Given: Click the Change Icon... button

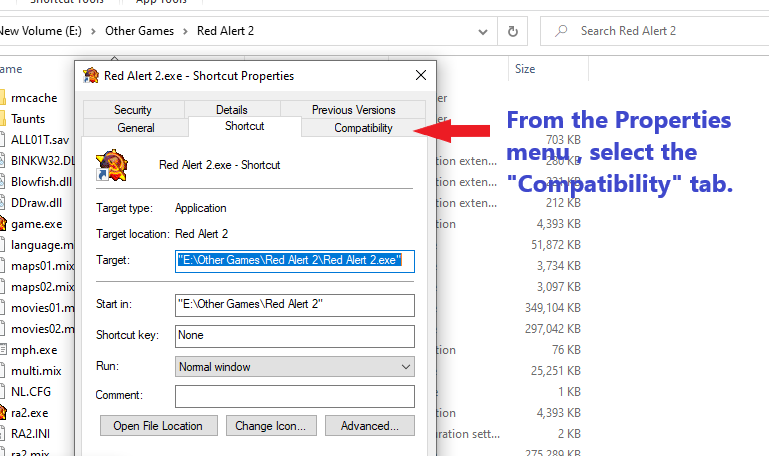Looking at the screenshot, I should (x=271, y=426).
